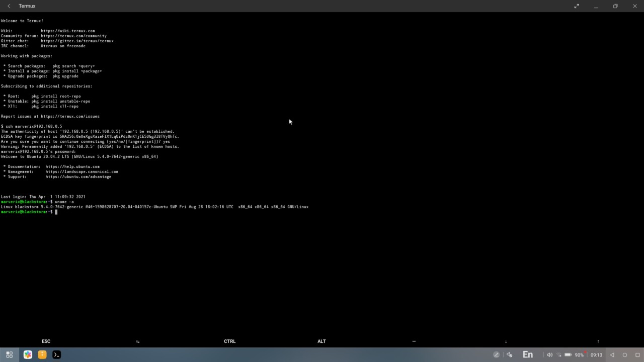The height and width of the screenshot is (362, 644).
Task: Tap the down arrow extra key
Action: pos(506,341)
